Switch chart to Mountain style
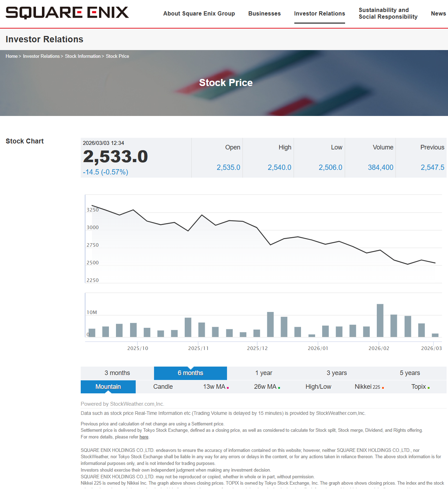The image size is (448, 491). pos(108,387)
